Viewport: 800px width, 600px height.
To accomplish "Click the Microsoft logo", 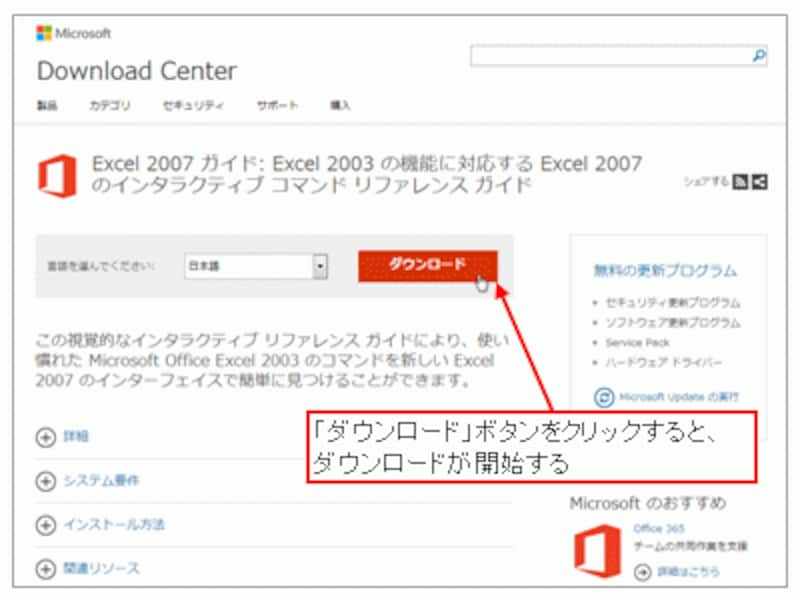I will [73, 34].
